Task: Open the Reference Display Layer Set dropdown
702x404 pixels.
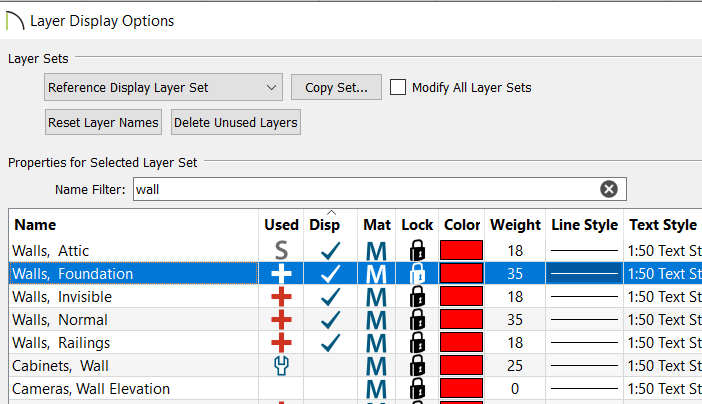Action: click(163, 87)
